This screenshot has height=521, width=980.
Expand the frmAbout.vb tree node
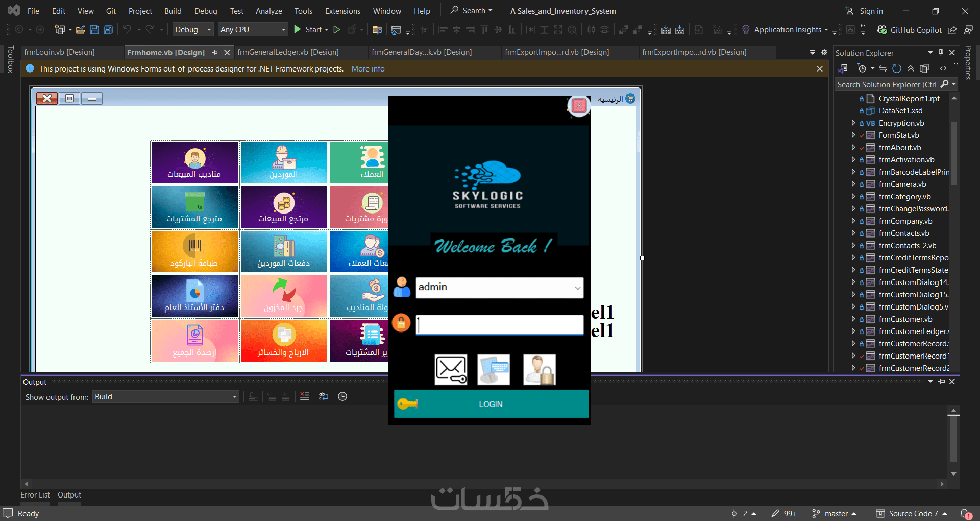point(853,147)
